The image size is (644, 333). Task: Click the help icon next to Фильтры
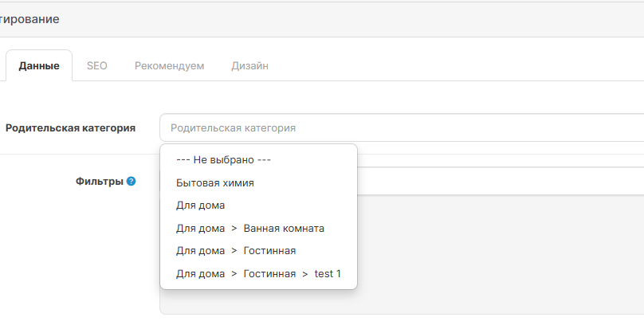(x=132, y=182)
